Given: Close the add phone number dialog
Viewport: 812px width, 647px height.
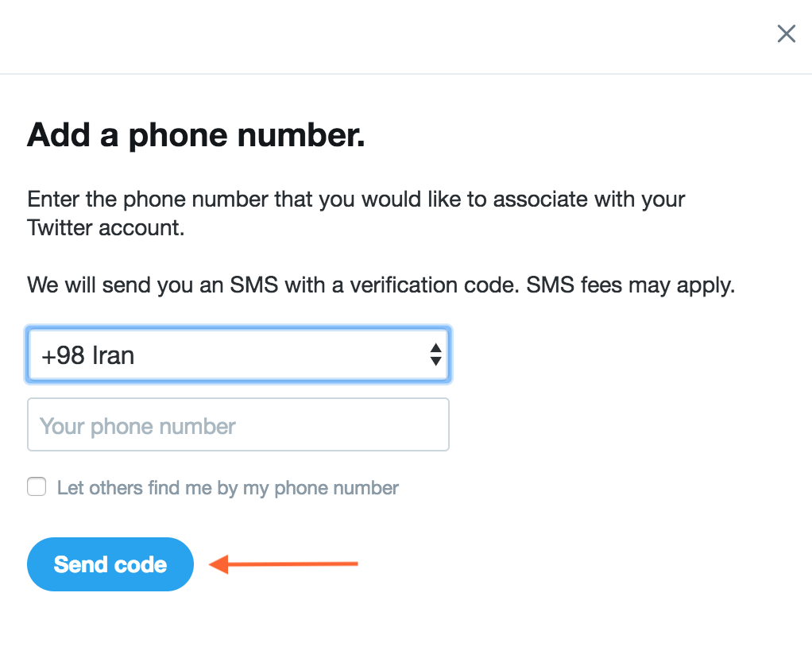Looking at the screenshot, I should coord(786,33).
